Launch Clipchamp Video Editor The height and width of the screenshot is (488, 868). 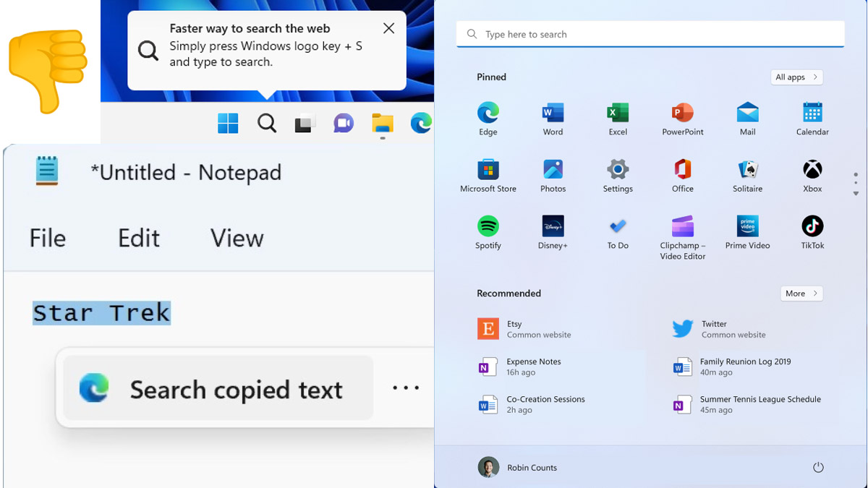pyautogui.click(x=683, y=237)
